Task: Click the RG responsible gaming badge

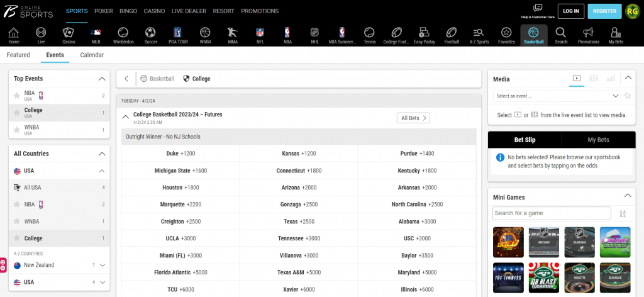Action: pos(632,11)
